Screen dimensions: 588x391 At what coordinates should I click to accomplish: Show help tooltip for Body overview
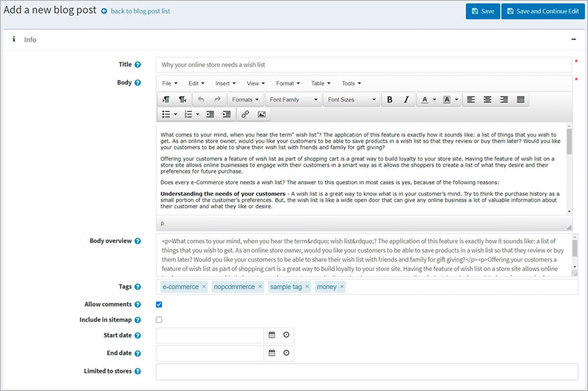[x=138, y=241]
